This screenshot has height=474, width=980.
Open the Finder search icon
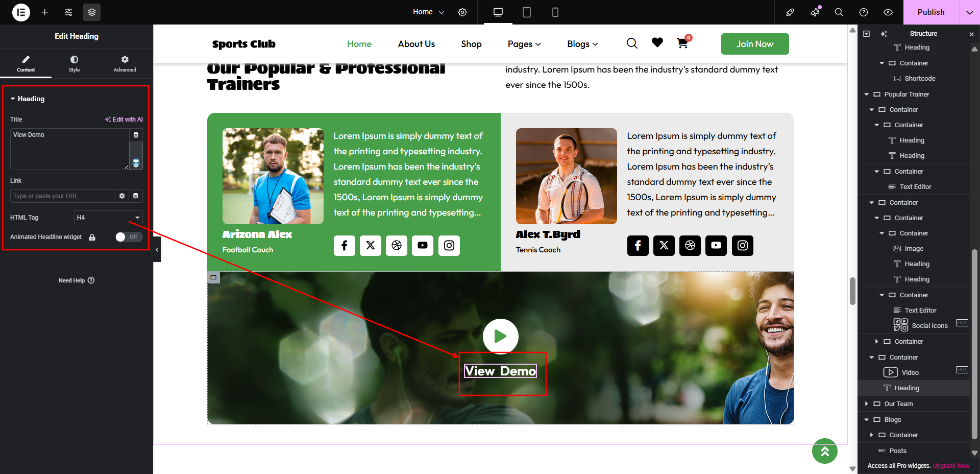[839, 12]
